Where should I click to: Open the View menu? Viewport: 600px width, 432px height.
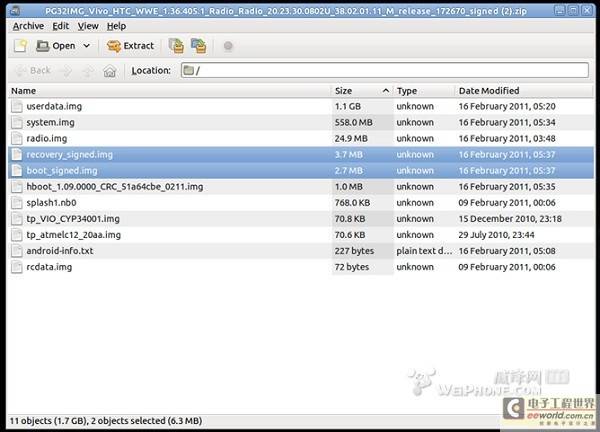(x=88, y=26)
